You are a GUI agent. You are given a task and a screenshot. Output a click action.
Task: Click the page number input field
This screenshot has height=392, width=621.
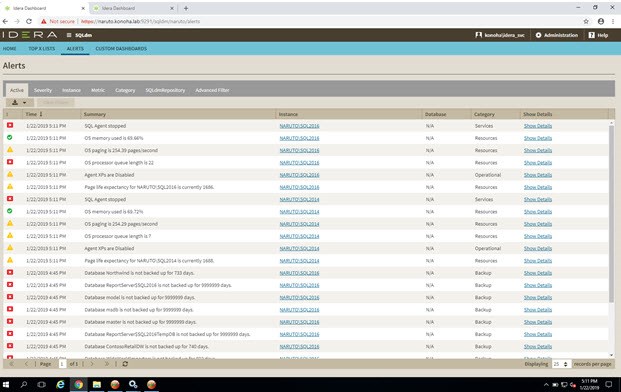pyautogui.click(x=62, y=364)
